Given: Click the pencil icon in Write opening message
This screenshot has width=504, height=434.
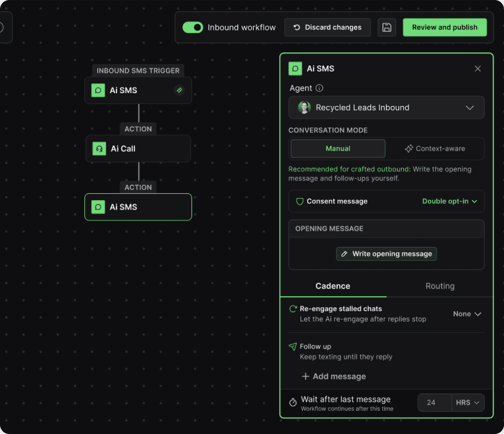Looking at the screenshot, I should (345, 254).
